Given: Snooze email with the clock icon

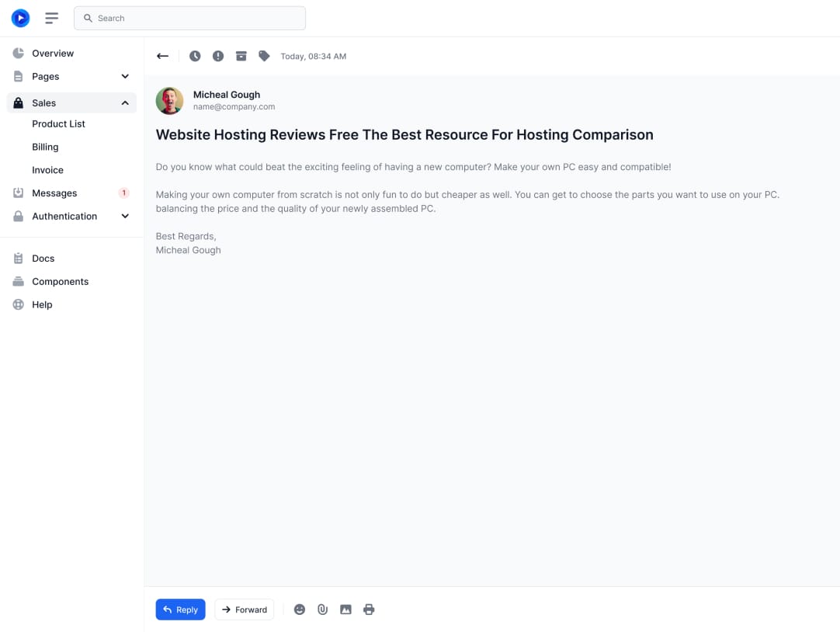Looking at the screenshot, I should pyautogui.click(x=195, y=56).
